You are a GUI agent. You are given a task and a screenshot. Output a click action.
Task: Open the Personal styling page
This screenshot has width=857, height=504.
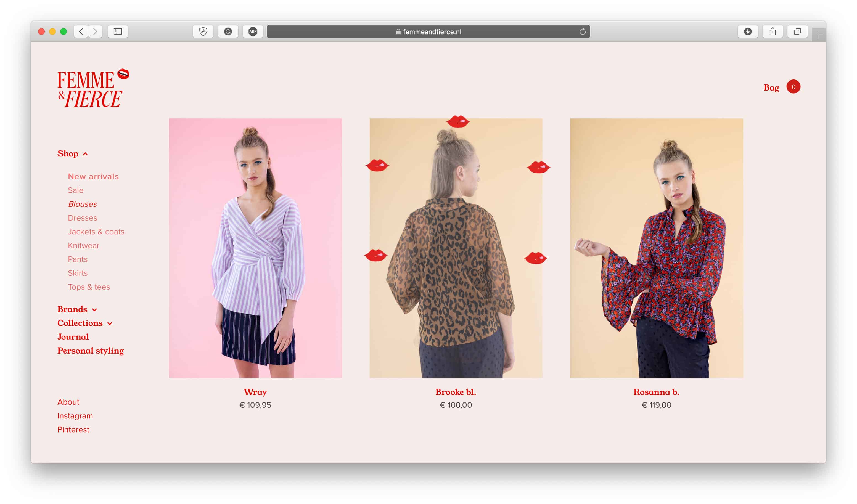tap(91, 351)
